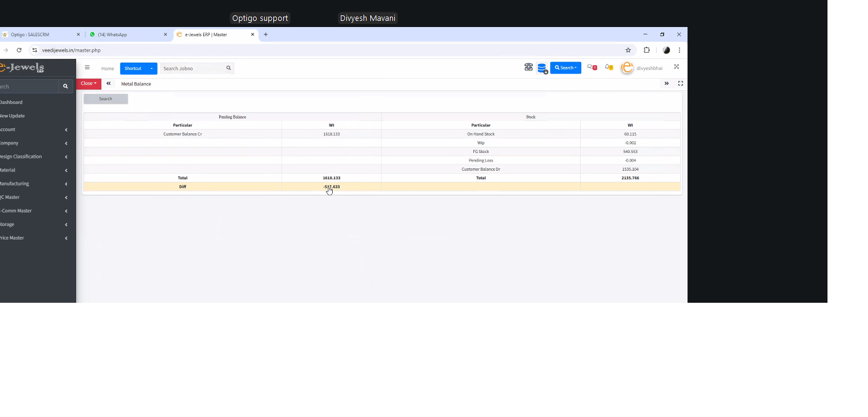The height and width of the screenshot is (417, 868).
Task: Open the notifications bell icon
Action: tap(608, 68)
